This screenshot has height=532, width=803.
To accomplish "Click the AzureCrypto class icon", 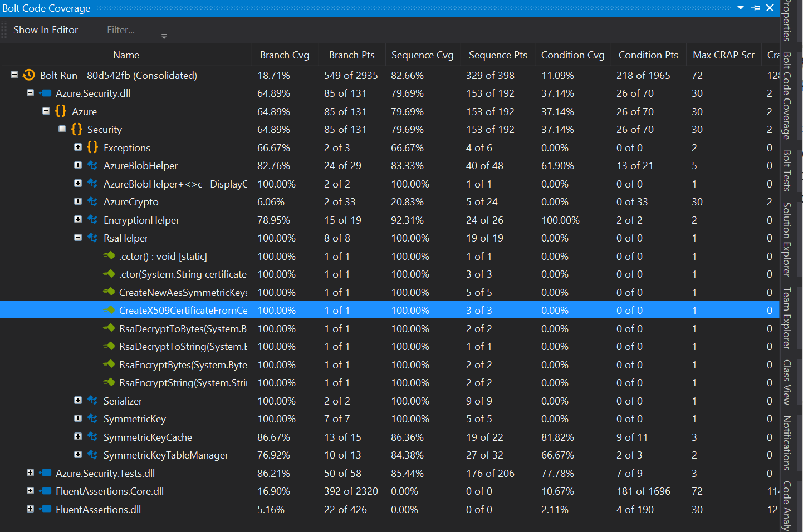I will [x=92, y=201].
